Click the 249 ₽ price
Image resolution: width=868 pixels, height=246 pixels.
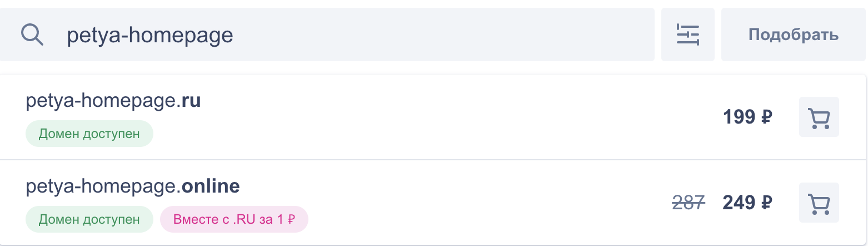(747, 203)
